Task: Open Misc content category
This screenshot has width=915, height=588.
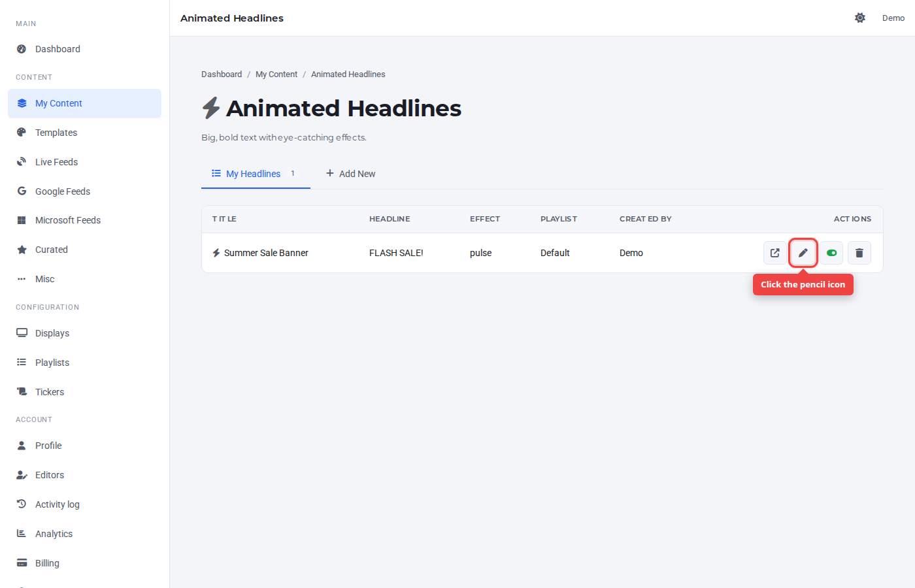Action: [84, 279]
